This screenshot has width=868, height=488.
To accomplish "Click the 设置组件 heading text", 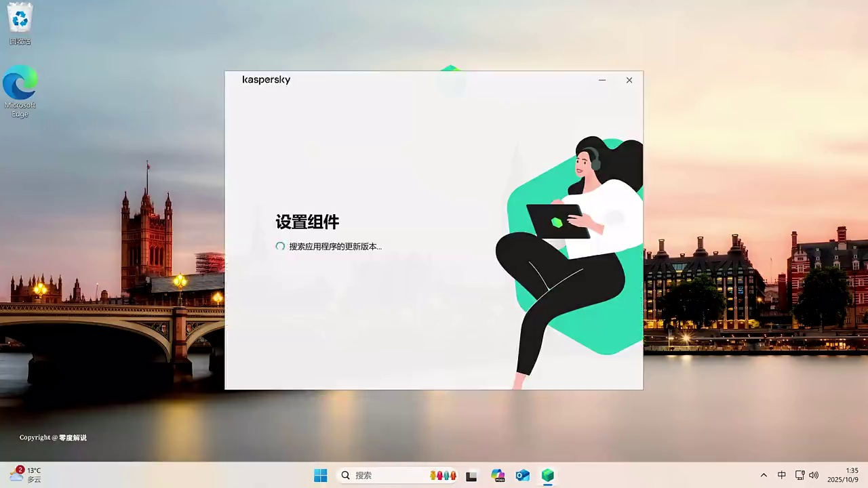I will pyautogui.click(x=307, y=222).
